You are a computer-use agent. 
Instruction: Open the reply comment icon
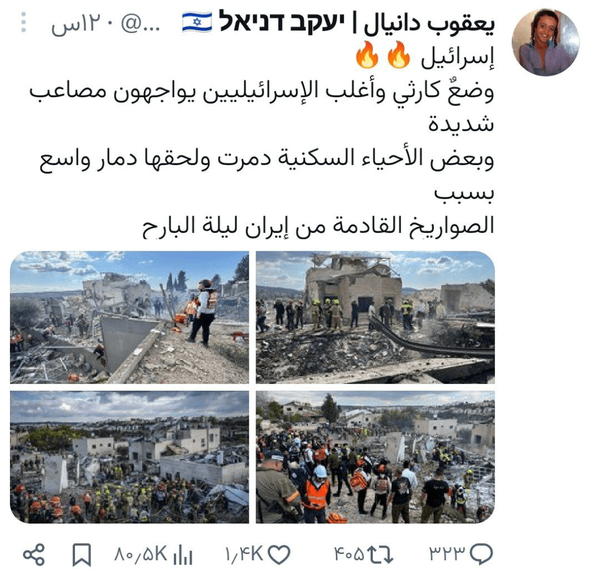coord(481,553)
